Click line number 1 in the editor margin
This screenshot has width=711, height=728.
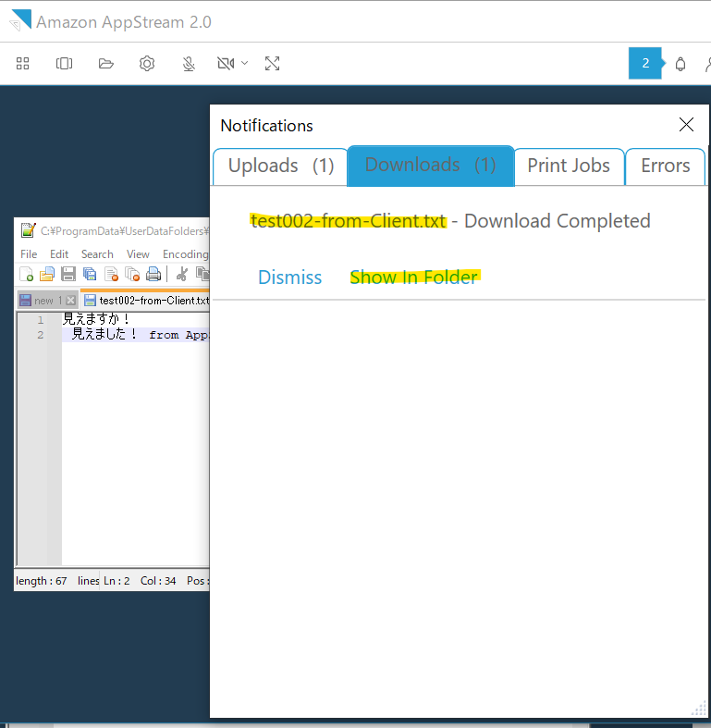[x=41, y=320]
